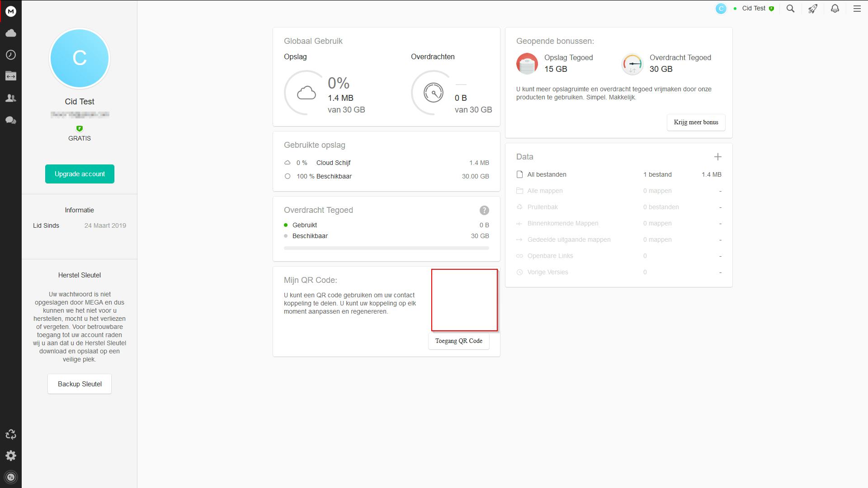Click the rocket icon in the top bar
The height and width of the screenshot is (488, 868).
click(812, 8)
